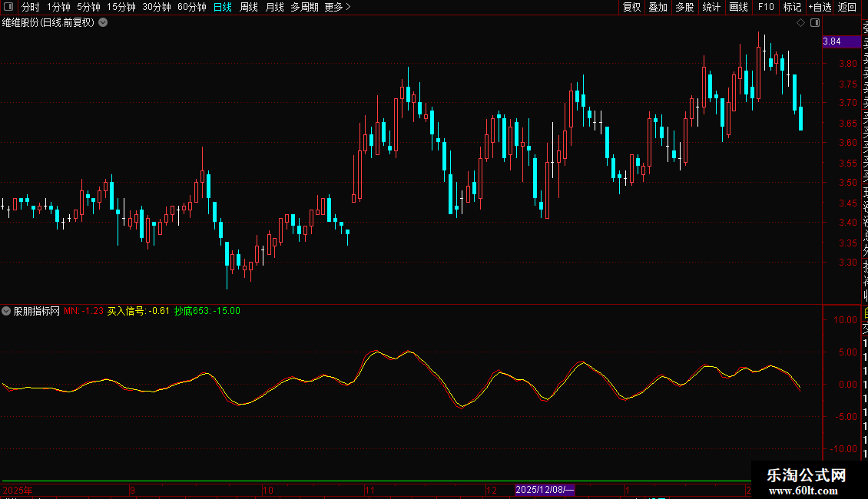Open the 画线 drawing tools
868x499 pixels.
(x=738, y=7)
